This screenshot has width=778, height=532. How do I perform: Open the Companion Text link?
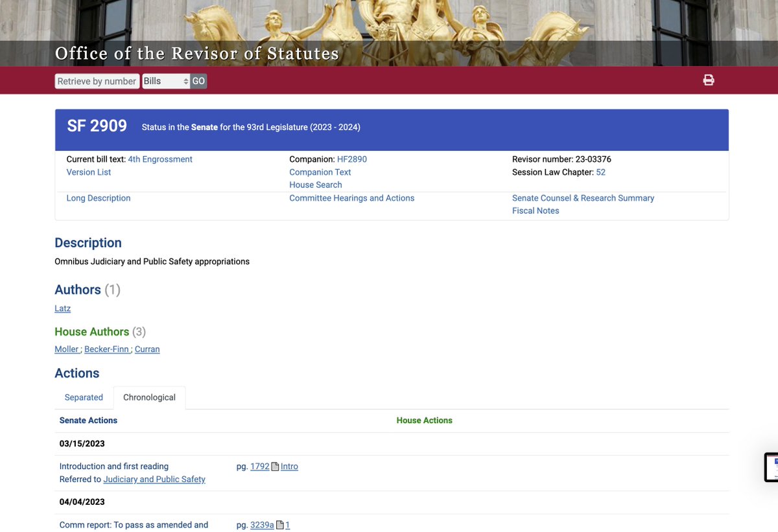pyautogui.click(x=320, y=172)
